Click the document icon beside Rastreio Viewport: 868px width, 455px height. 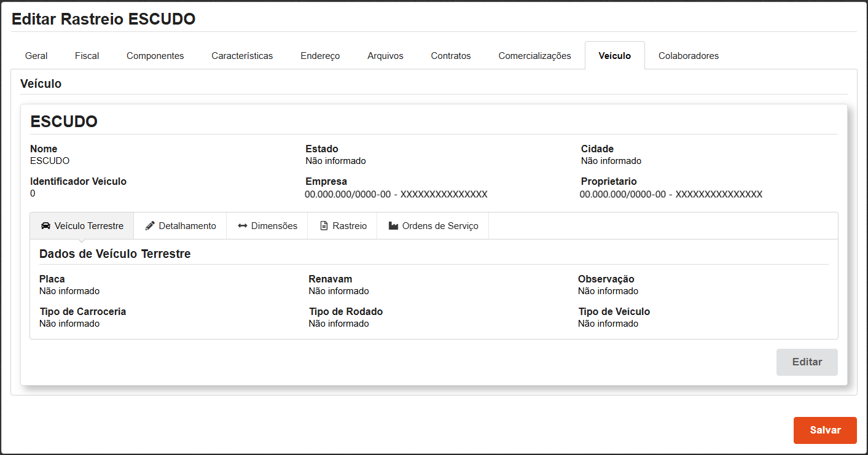coord(324,226)
